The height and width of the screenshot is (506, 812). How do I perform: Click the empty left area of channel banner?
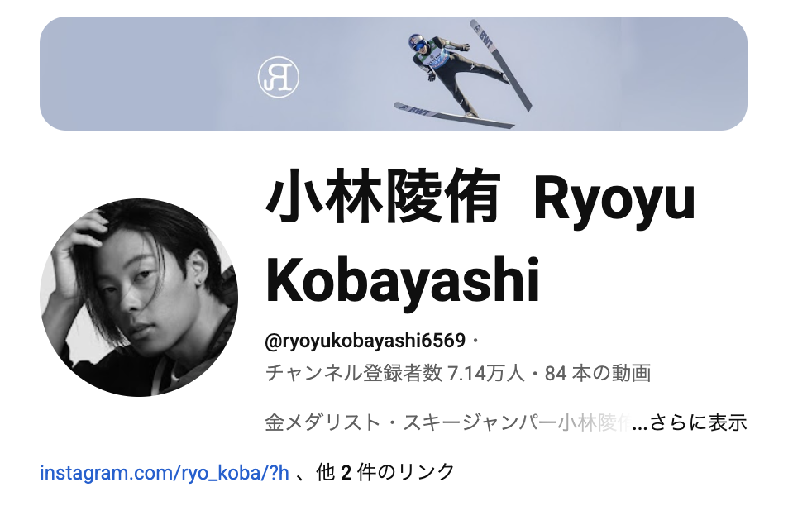coord(145,74)
